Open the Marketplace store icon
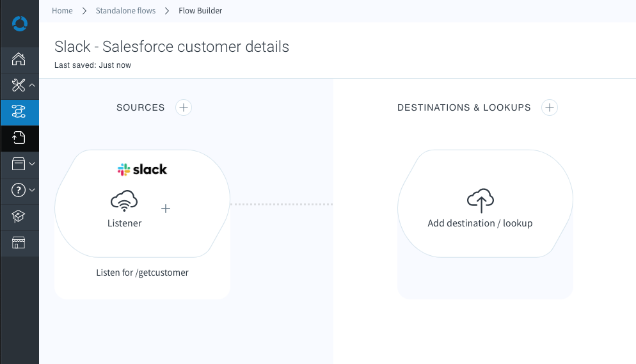This screenshot has height=364, width=636. [19, 242]
